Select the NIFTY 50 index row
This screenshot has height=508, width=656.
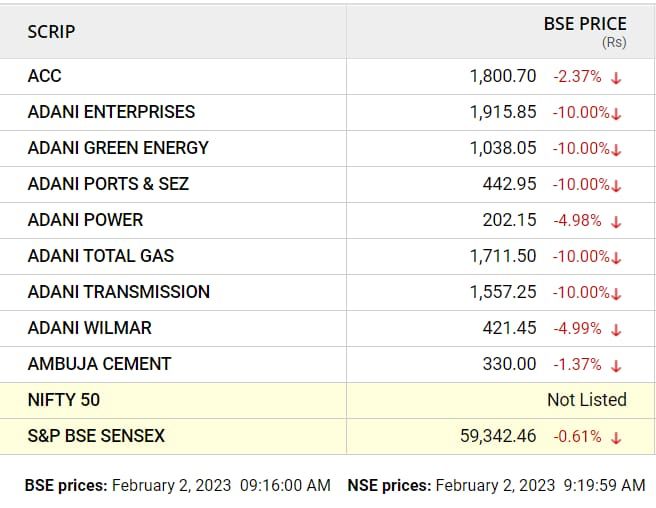328,400
